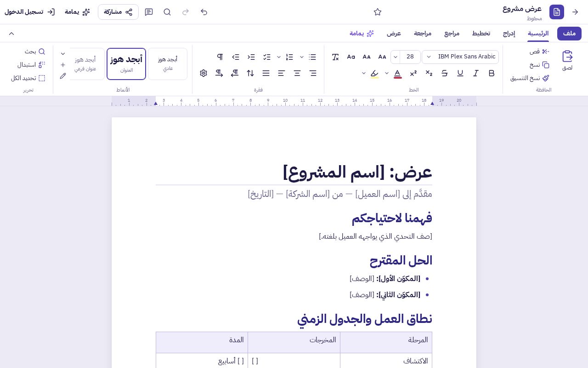Viewport: 588px width, 368px height.
Task: Open the ملف (File) menu
Action: coord(570,34)
